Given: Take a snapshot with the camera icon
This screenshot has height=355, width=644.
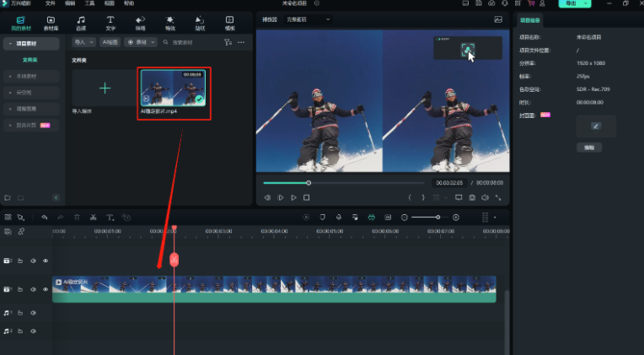Looking at the screenshot, I should click(x=472, y=197).
